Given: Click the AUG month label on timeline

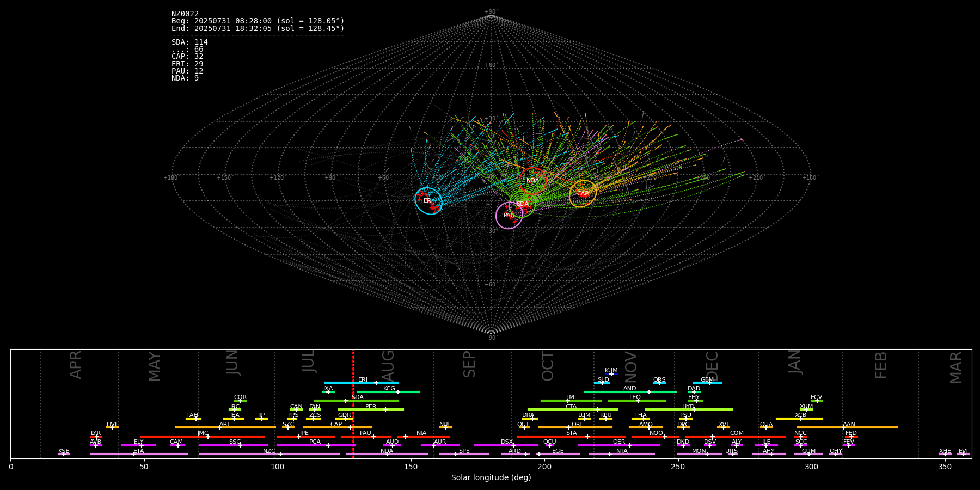Looking at the screenshot, I should (388, 366).
